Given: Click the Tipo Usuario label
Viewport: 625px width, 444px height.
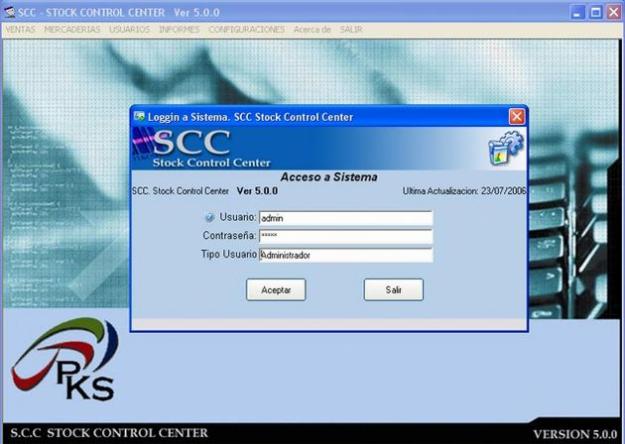Looking at the screenshot, I should [229, 254].
